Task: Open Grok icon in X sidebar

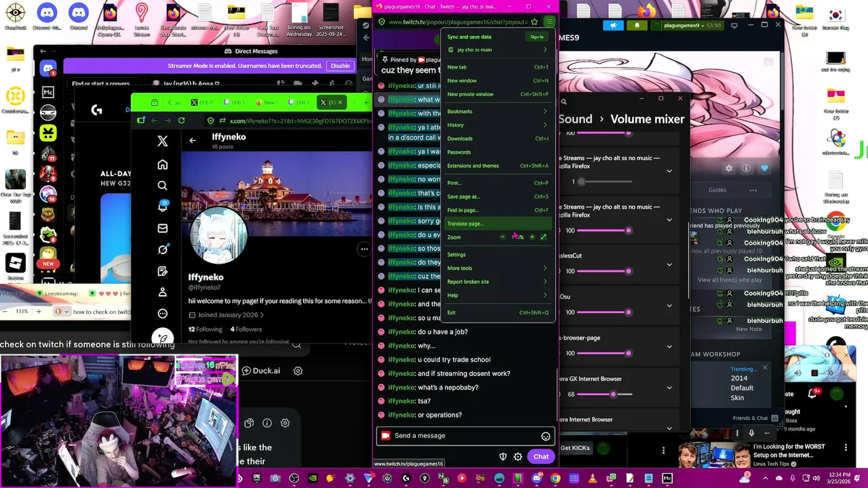Action: pos(163,250)
